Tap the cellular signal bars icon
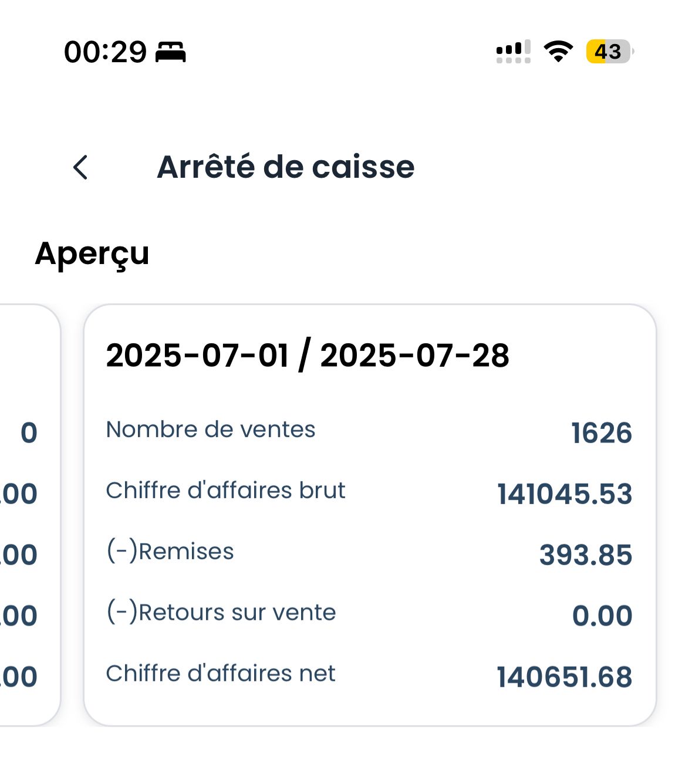The height and width of the screenshot is (784, 692). [514, 52]
